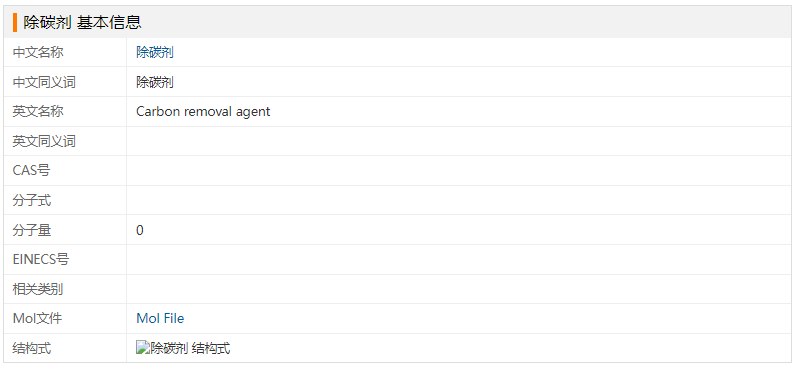Select the 结构式 row label

[x=32, y=348]
